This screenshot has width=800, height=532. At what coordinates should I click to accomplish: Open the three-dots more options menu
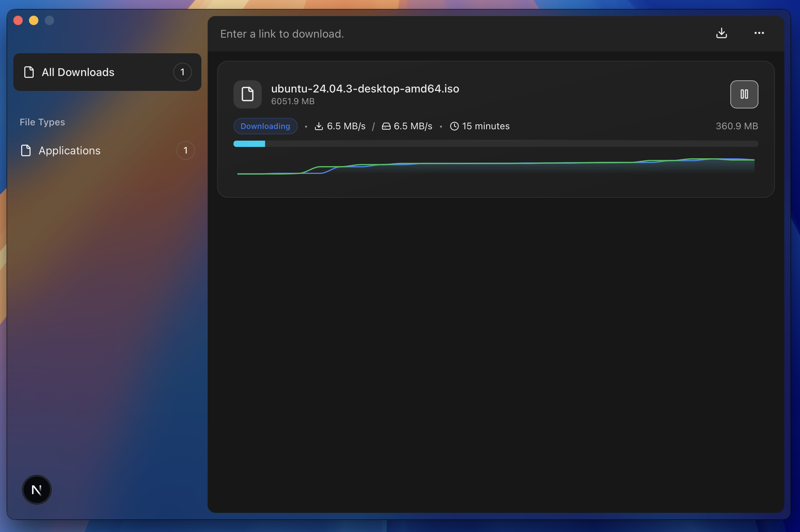click(759, 33)
